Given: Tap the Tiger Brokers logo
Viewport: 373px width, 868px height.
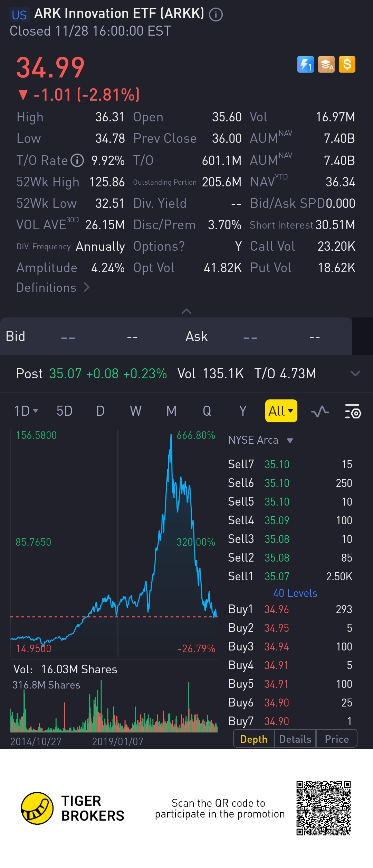Looking at the screenshot, I should 37,808.
